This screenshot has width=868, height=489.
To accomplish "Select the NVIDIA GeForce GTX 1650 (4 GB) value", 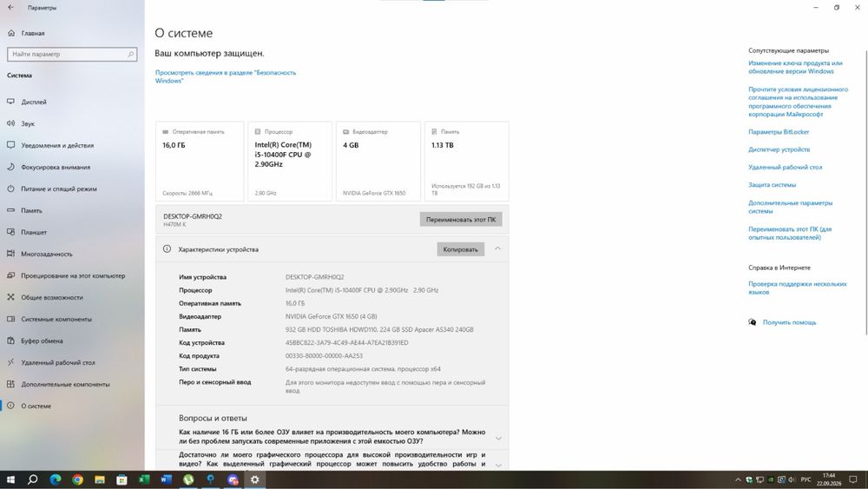I will (x=331, y=317).
